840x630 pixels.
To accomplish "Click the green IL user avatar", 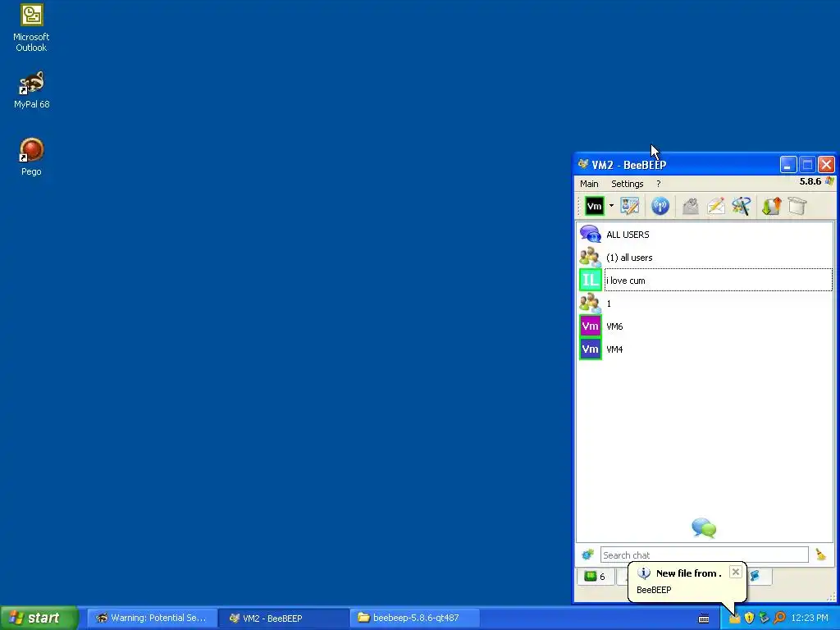I will [x=591, y=281].
